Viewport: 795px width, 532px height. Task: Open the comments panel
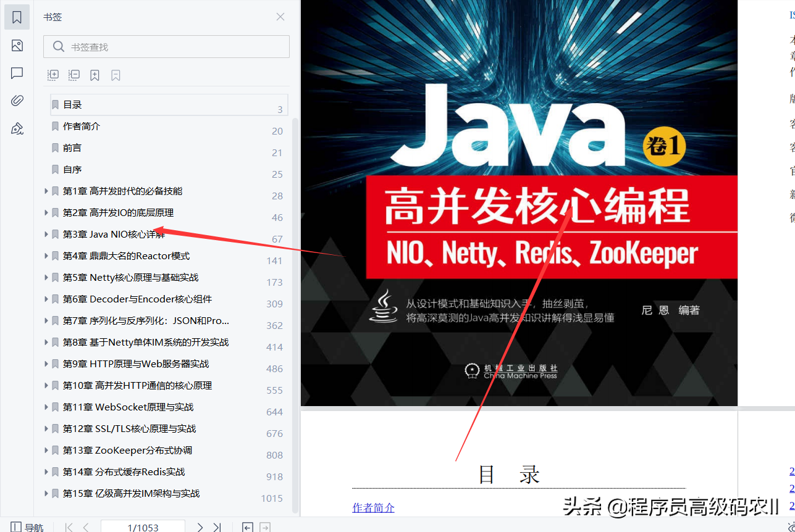click(17, 73)
